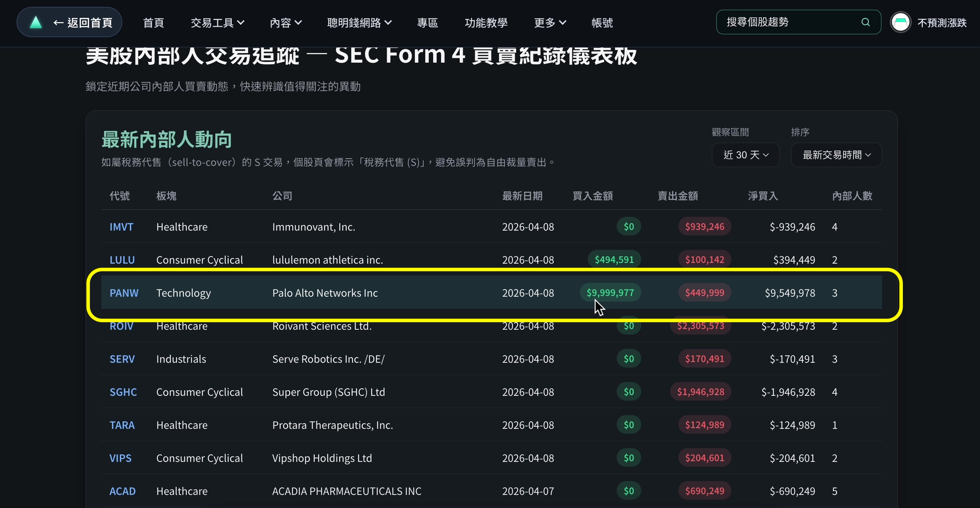Viewport: 980px width, 508px height.
Task: Open the LULU ticker link
Action: point(122,260)
